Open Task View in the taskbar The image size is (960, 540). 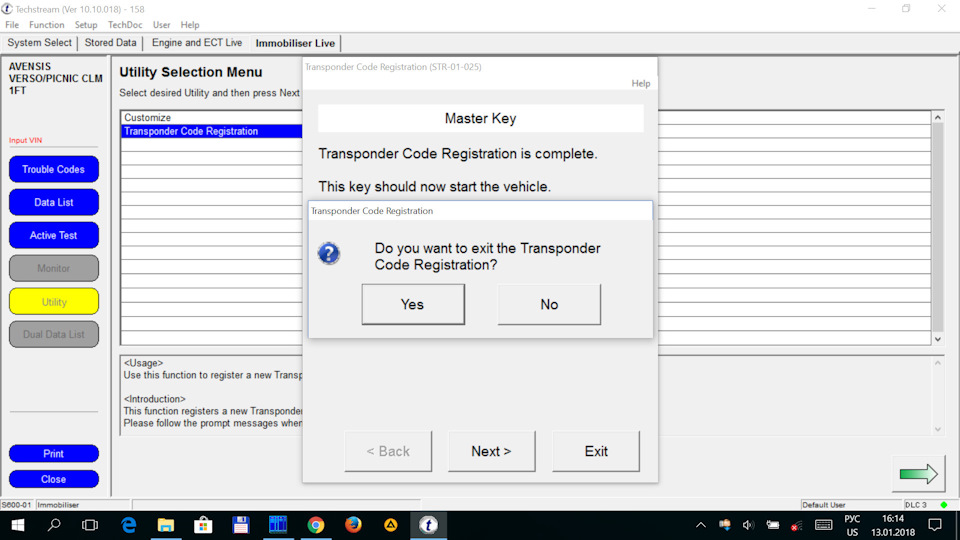[x=90, y=525]
